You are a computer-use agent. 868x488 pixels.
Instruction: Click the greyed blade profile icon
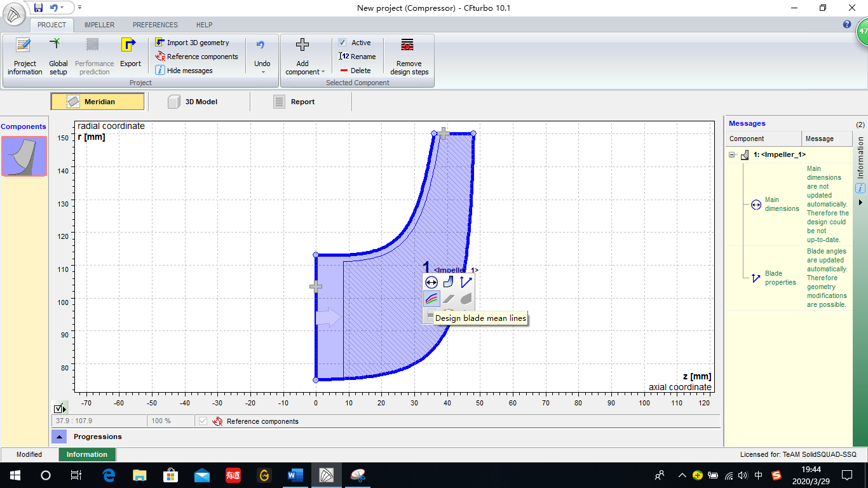click(449, 298)
